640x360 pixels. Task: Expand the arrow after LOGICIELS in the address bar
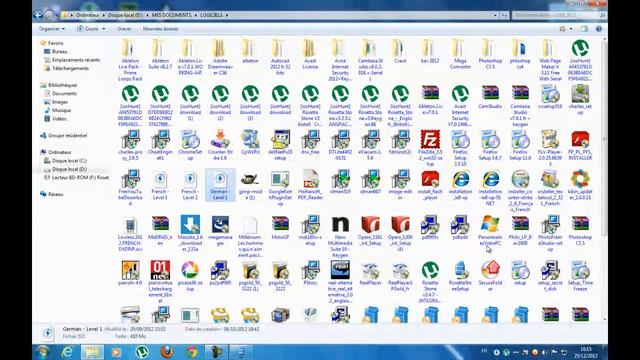227,15
